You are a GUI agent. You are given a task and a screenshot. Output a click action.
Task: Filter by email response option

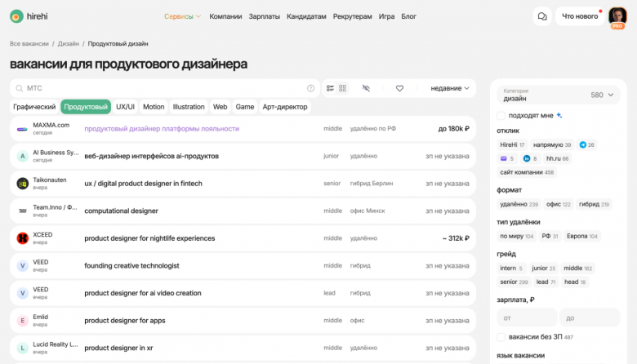click(507, 158)
